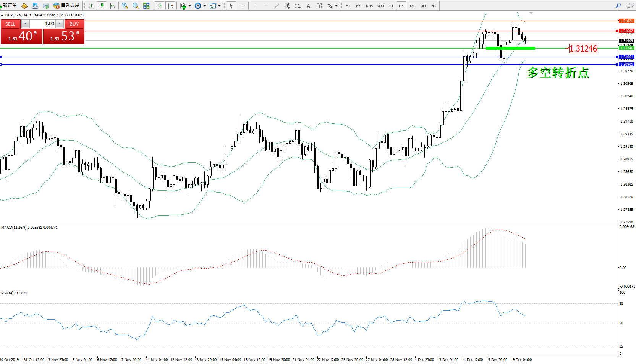This screenshot has height=364, width=636.
Task: Click the tile windows icon
Action: (x=146, y=6)
